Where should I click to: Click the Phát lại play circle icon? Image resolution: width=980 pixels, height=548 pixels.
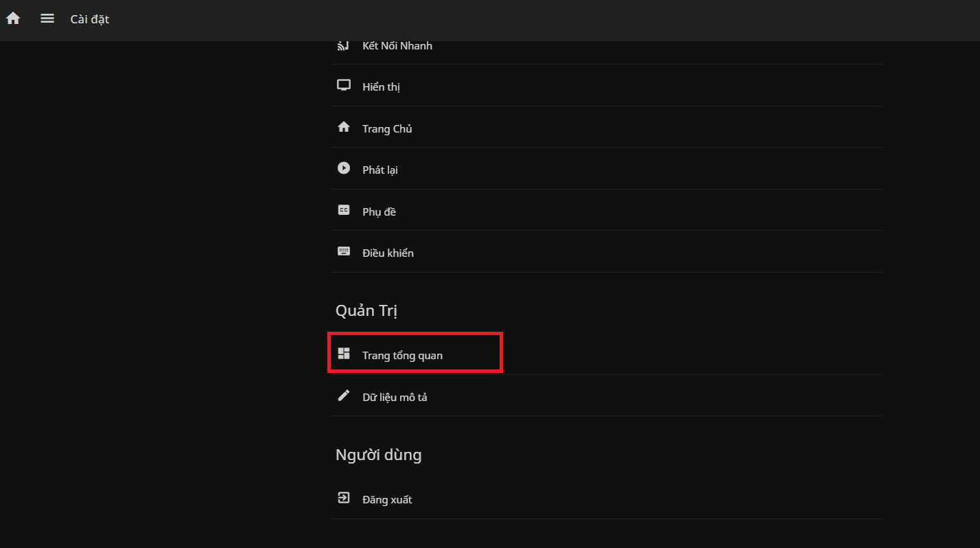(344, 168)
